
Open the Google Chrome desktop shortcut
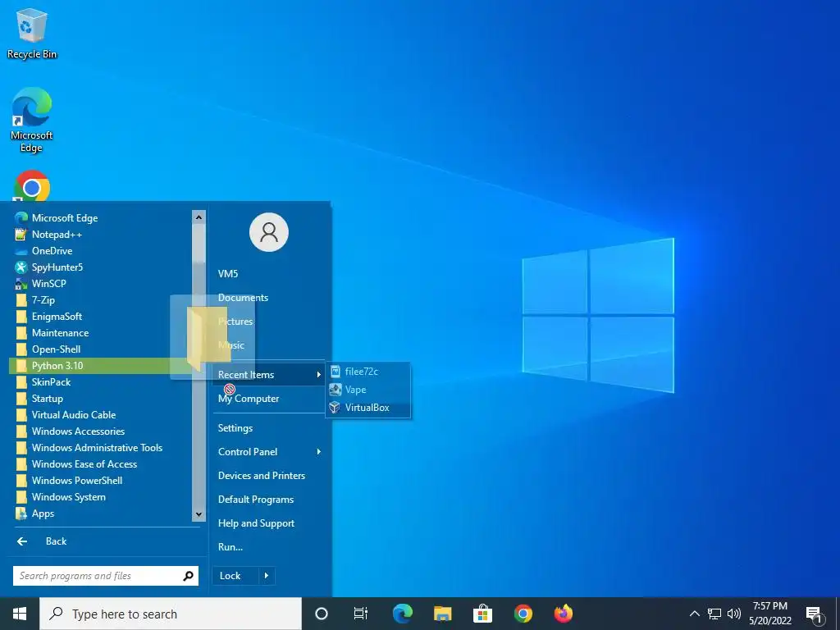click(x=32, y=186)
